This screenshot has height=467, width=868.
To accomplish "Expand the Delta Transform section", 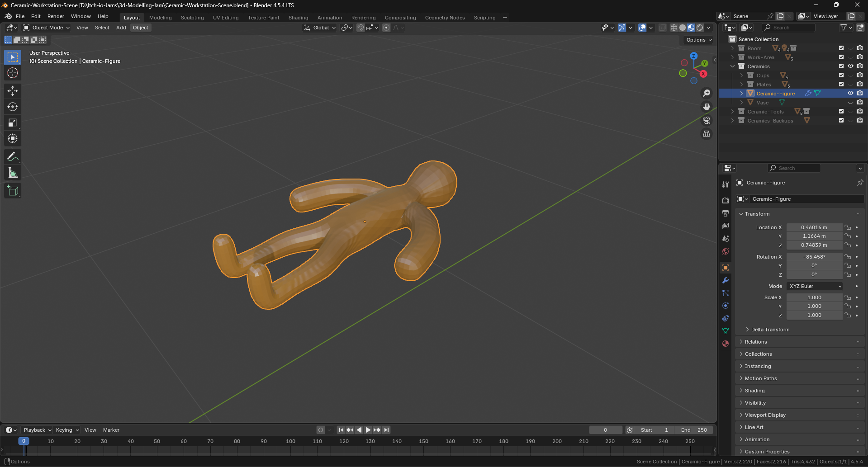I will click(770, 330).
